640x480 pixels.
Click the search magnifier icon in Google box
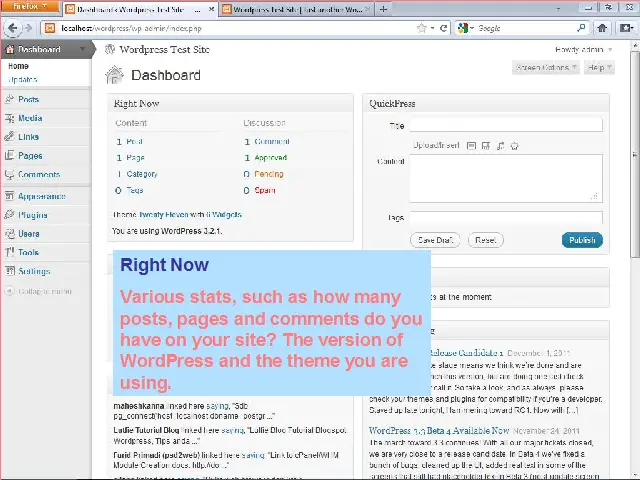pyautogui.click(x=581, y=28)
